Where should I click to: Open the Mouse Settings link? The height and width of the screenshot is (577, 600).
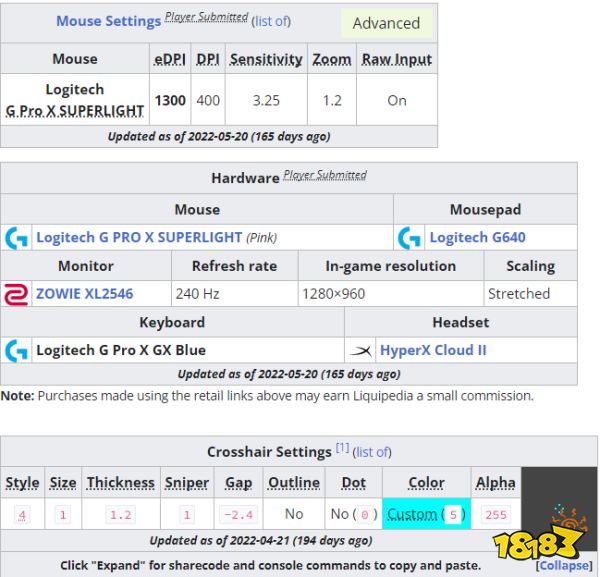tap(108, 21)
